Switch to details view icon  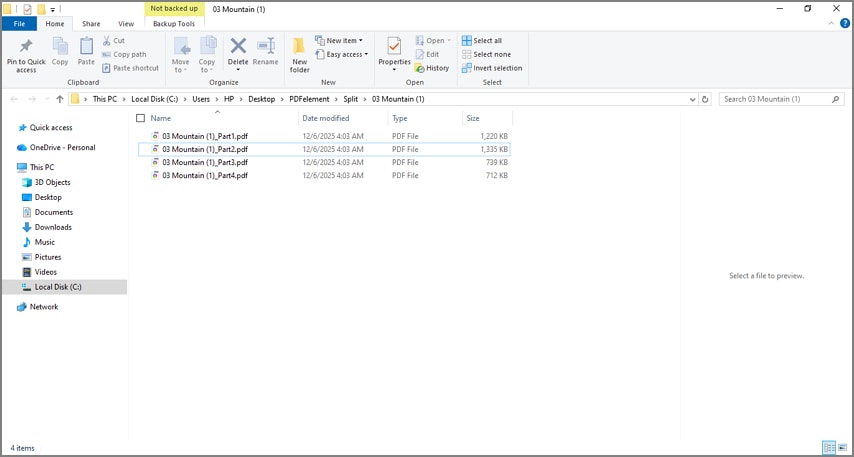pos(829,448)
